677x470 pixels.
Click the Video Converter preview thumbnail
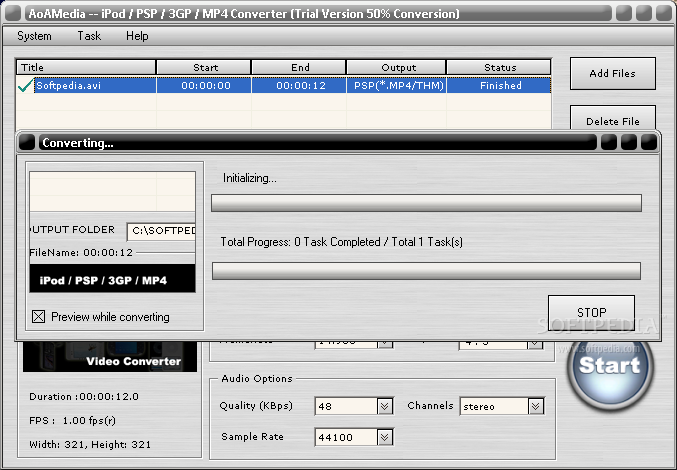pos(110,356)
